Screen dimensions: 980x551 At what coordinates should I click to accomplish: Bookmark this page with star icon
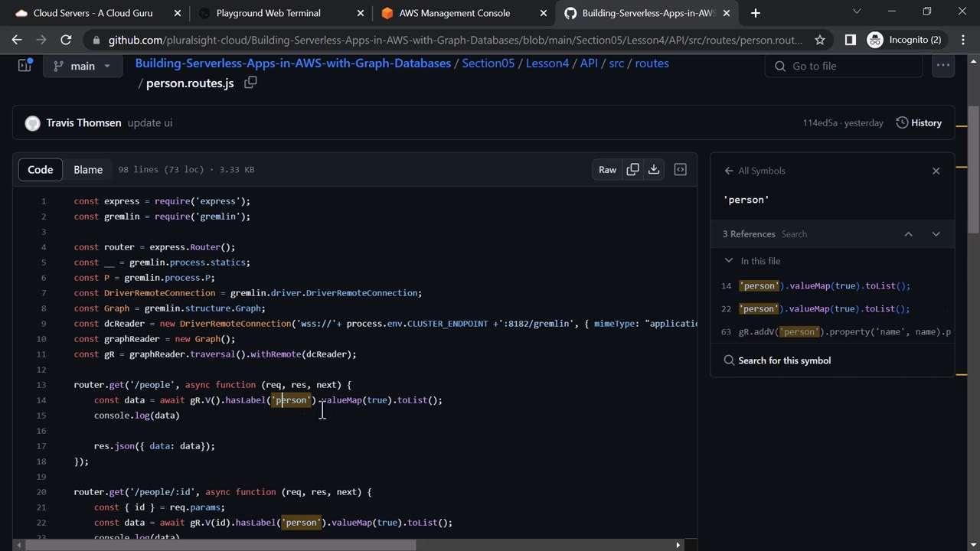[x=820, y=40]
